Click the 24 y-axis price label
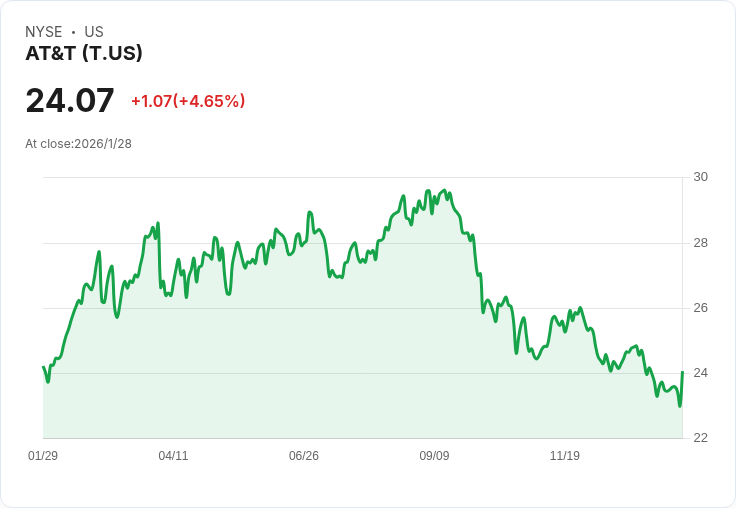This screenshot has width=736, height=508. [700, 373]
